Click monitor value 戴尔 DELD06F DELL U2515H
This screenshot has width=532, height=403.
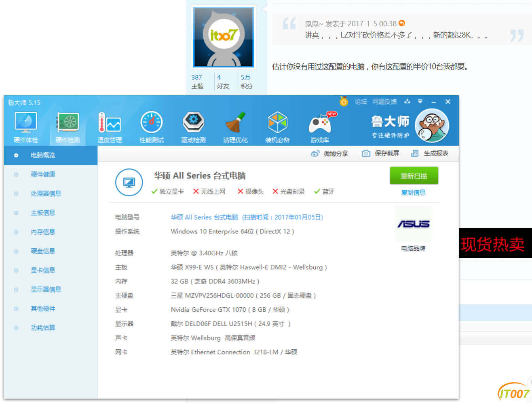click(x=230, y=324)
